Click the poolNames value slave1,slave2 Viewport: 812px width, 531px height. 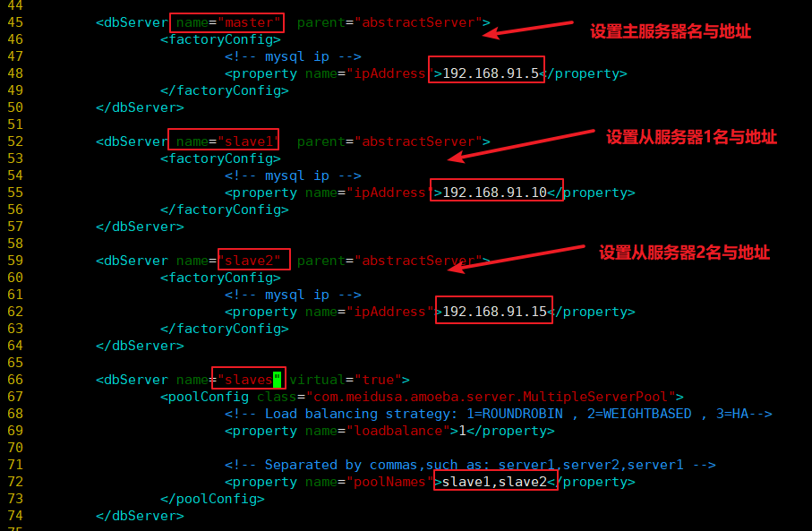[x=494, y=482]
